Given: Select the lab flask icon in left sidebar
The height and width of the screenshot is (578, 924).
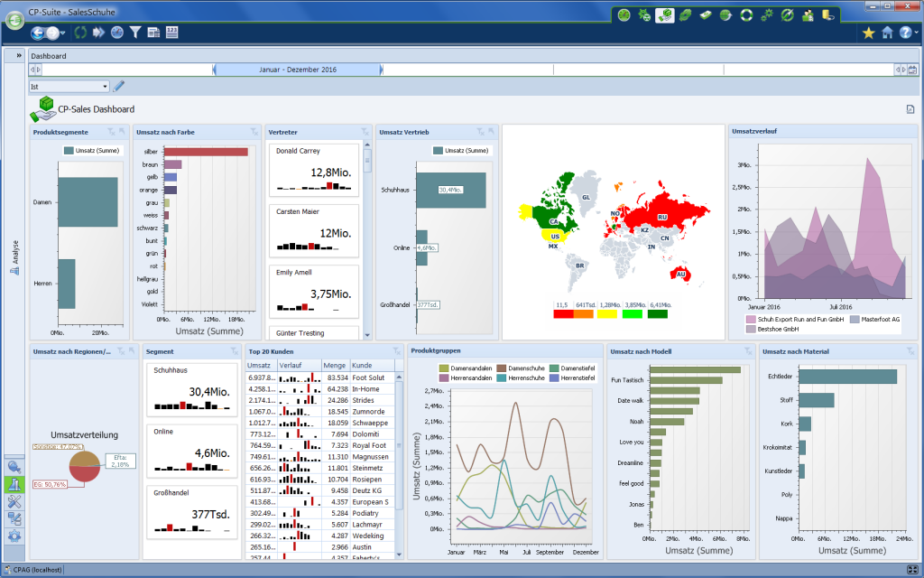Looking at the screenshot, I should pyautogui.click(x=14, y=482).
